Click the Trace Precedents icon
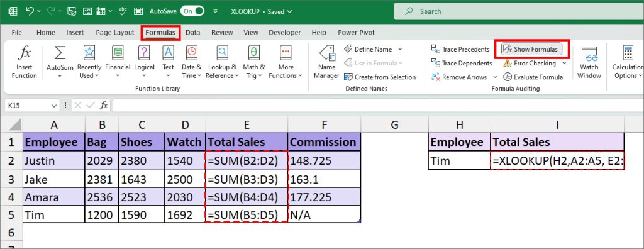644x249 pixels. pos(436,49)
